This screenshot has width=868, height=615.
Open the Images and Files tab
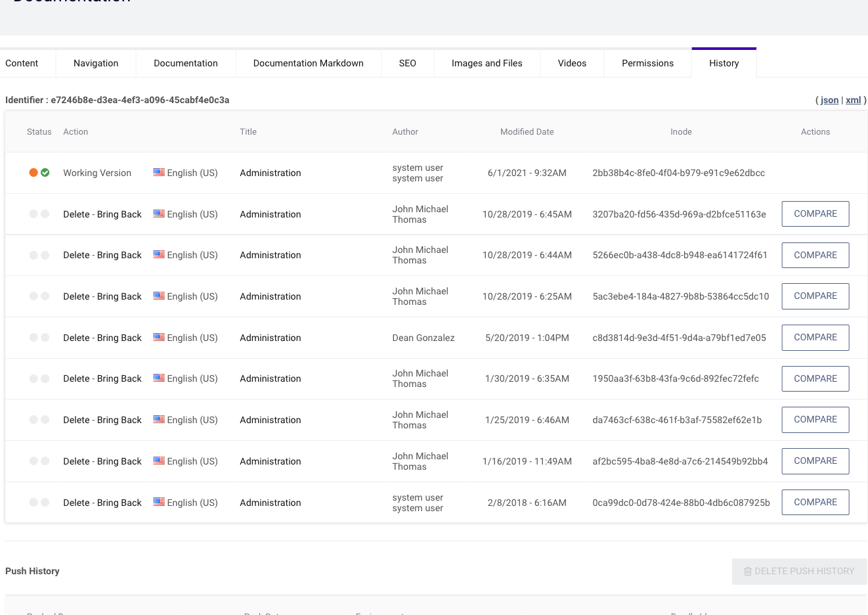(x=487, y=62)
